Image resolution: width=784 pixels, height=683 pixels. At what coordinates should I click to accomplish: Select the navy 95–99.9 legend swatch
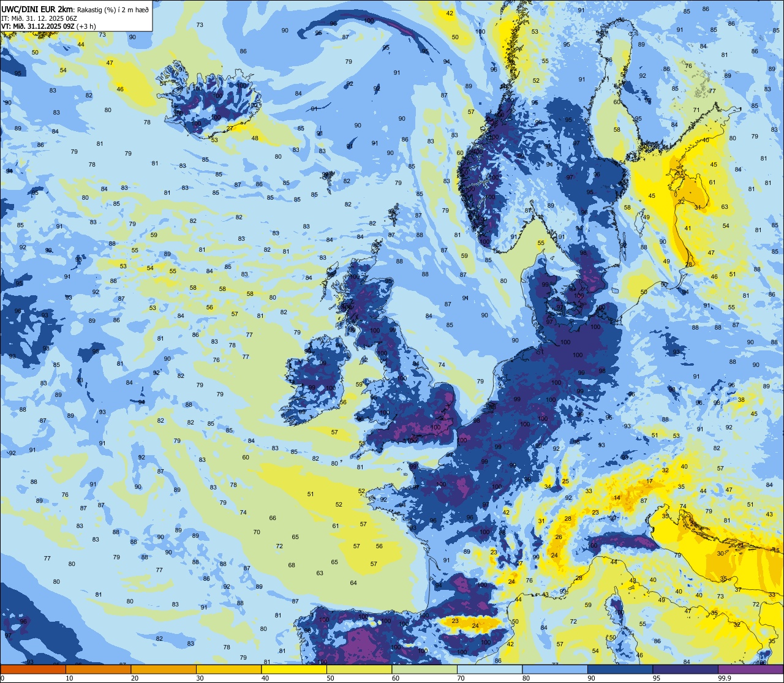coord(685,669)
